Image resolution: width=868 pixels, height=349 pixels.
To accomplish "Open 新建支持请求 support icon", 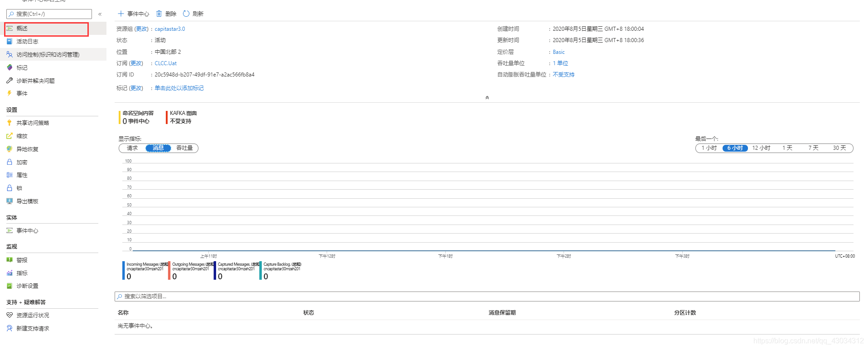I will coord(10,328).
